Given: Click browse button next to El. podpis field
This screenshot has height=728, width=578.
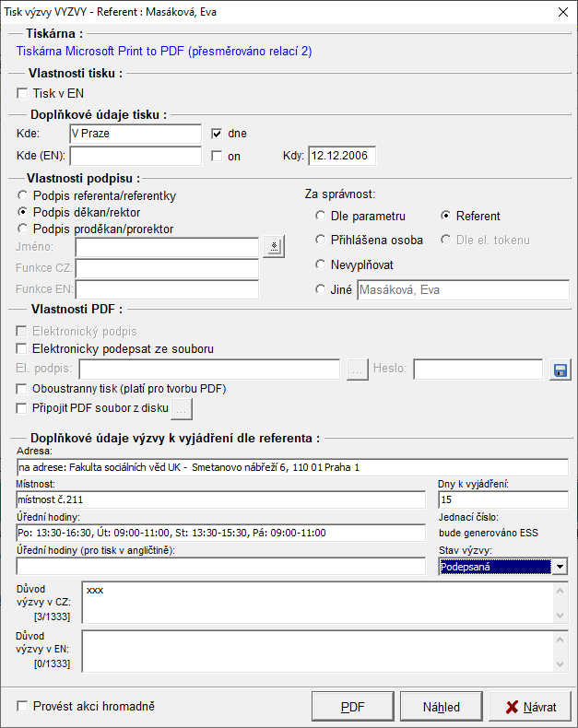Looking at the screenshot, I should [x=358, y=370].
